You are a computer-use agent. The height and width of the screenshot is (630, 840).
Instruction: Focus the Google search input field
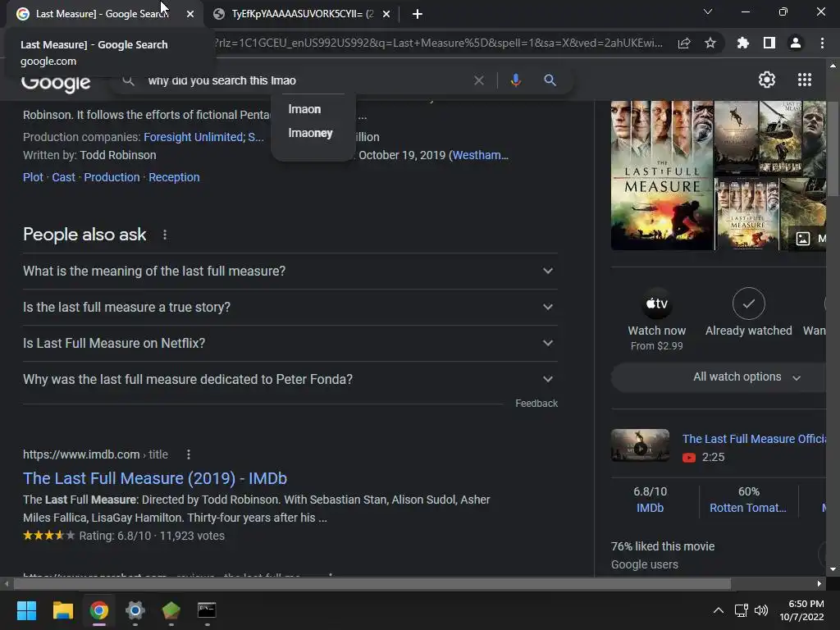coord(305,80)
